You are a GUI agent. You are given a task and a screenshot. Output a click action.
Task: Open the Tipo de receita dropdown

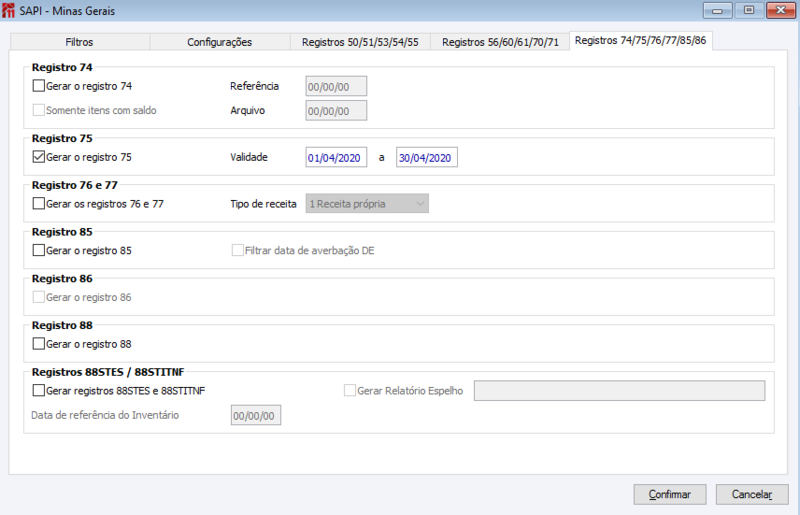pos(367,204)
